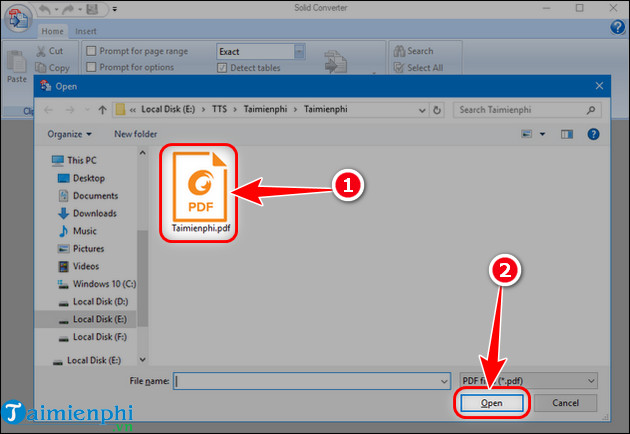Click the Redo icon in quick access toolbar
Viewport: 630px width, 434px height.
point(68,9)
